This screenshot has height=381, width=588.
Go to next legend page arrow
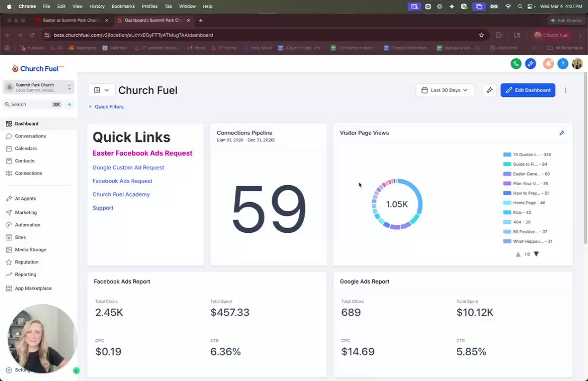(536, 254)
